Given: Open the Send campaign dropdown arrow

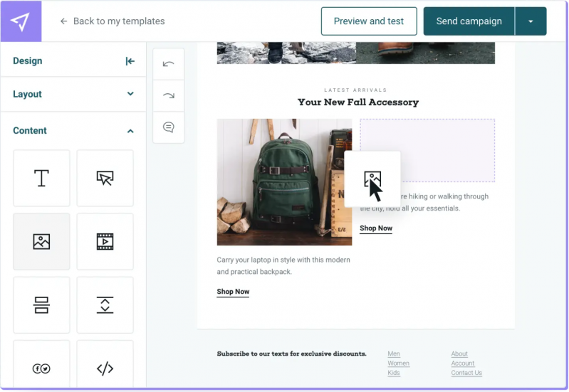Looking at the screenshot, I should pos(531,21).
